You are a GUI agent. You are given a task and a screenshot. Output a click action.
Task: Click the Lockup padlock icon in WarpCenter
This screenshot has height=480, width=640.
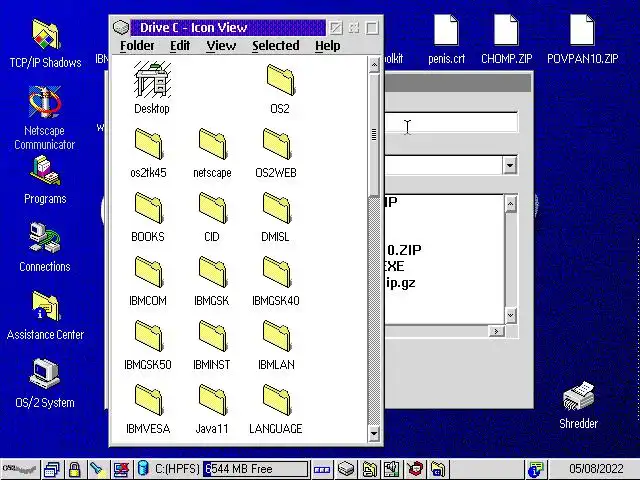pyautogui.click(x=74, y=469)
